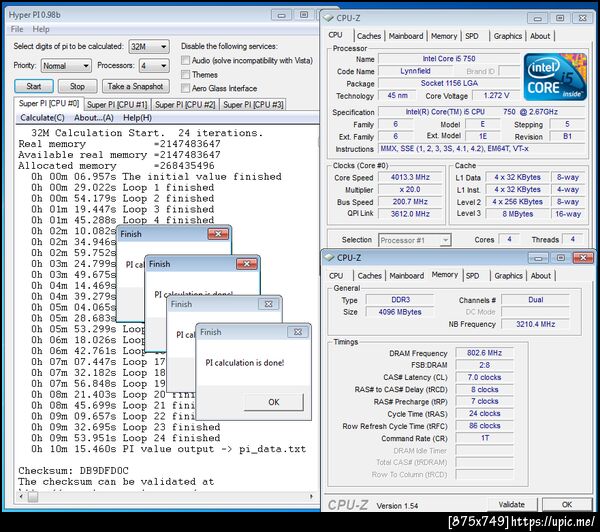This screenshot has width=600, height=532.
Task: Close the front Finish dialog with its X
Action: point(298,332)
